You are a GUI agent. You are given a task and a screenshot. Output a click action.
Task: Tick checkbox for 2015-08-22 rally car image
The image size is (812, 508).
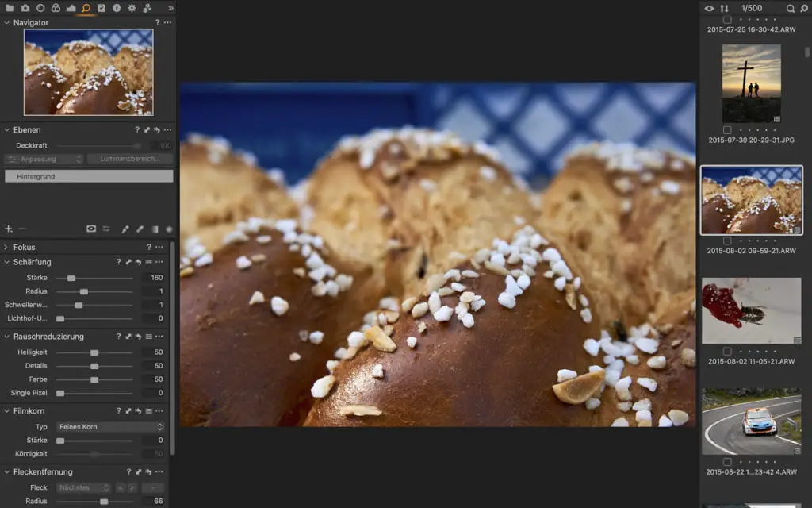(x=727, y=462)
